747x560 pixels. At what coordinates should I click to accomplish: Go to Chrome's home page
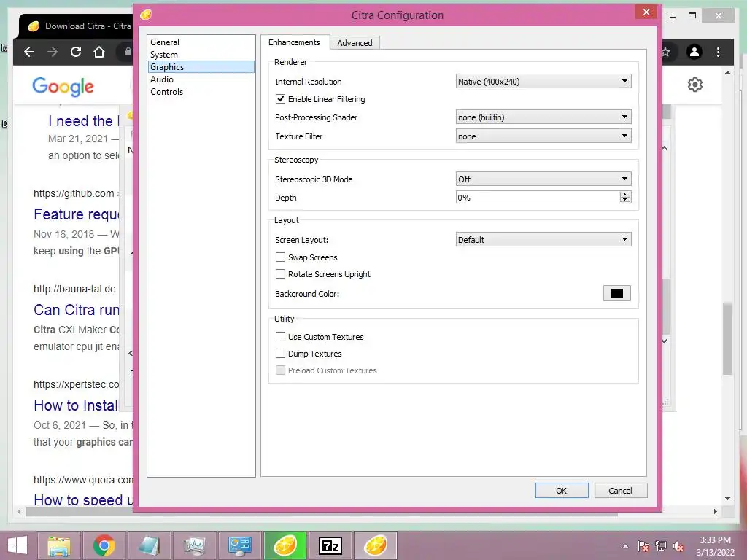(x=99, y=52)
